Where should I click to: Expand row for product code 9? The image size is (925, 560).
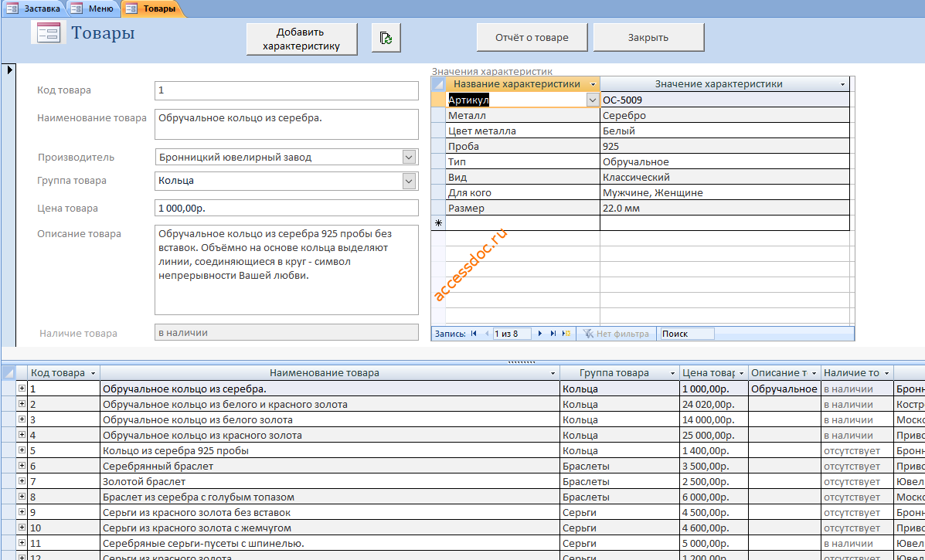[x=22, y=512]
